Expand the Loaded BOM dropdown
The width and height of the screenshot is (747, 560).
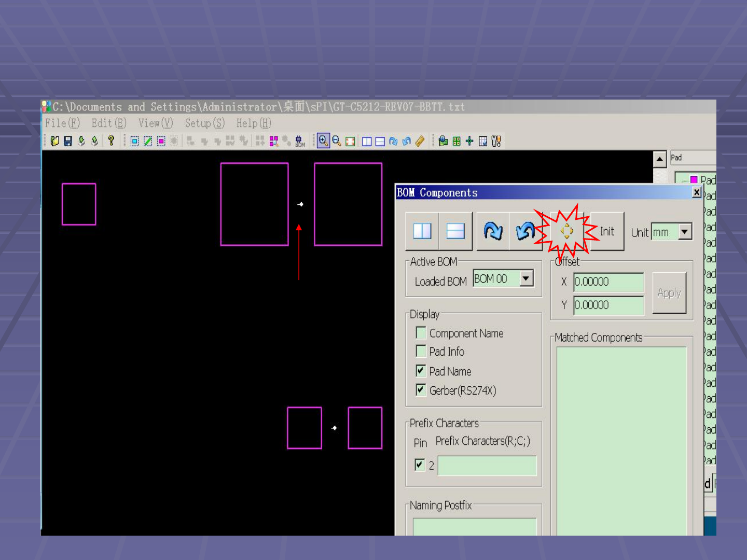tap(526, 279)
